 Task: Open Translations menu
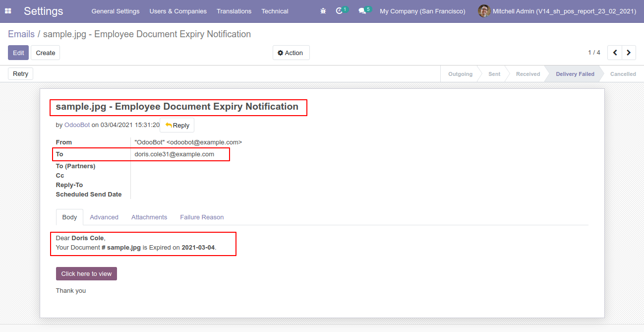(234, 11)
